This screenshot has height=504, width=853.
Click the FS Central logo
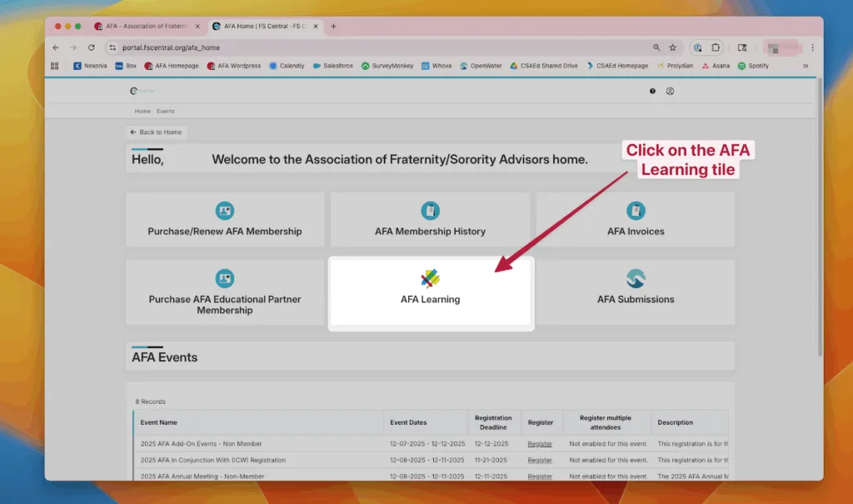pyautogui.click(x=142, y=91)
